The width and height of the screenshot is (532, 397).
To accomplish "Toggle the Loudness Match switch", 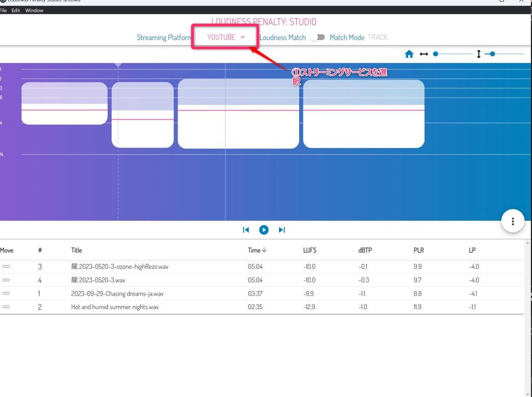I will pos(317,37).
